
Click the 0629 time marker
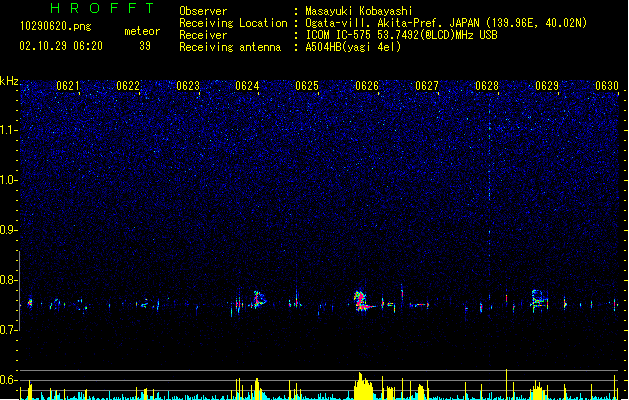[547, 86]
